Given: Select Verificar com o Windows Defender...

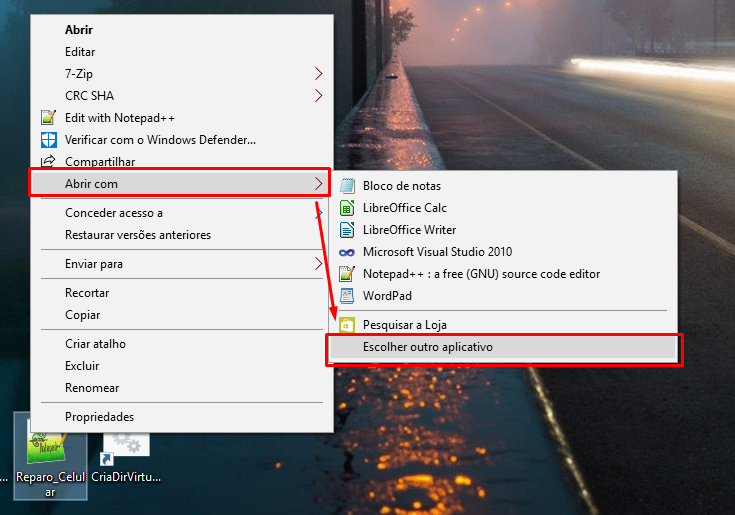Looking at the screenshot, I should coord(182,140).
